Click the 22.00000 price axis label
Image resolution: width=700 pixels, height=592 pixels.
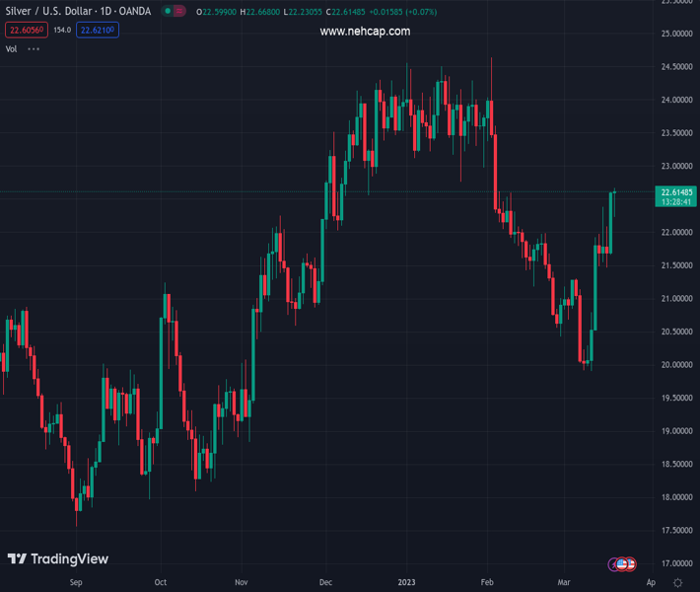coord(676,232)
